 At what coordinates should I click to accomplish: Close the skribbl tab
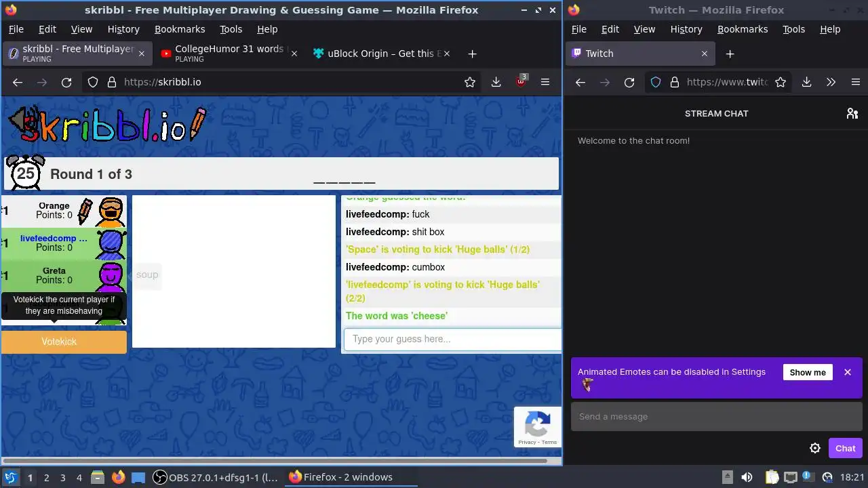[x=142, y=54]
